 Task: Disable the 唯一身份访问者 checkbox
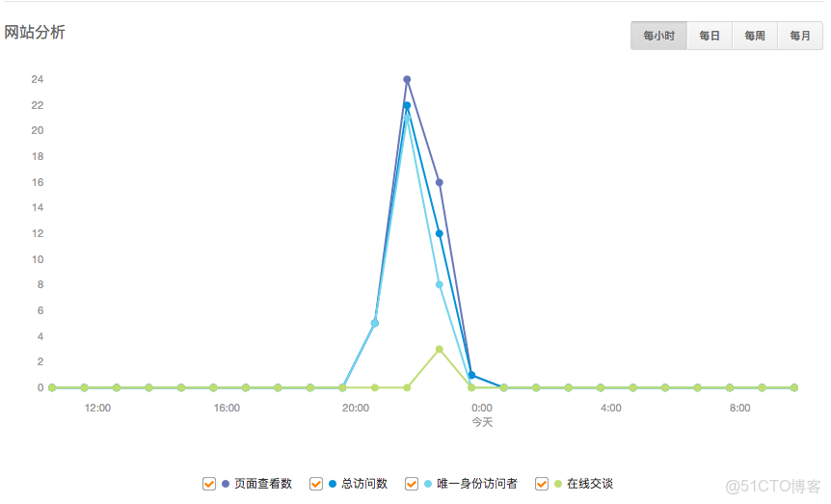pos(412,484)
